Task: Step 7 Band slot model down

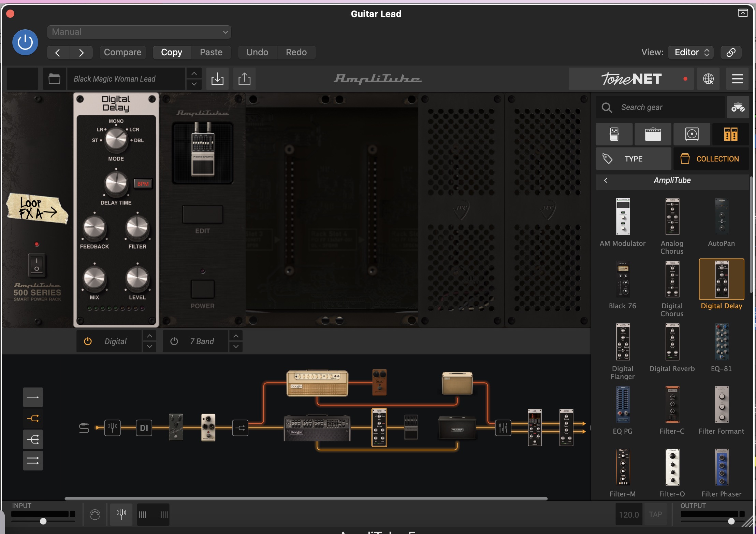Action: 236,347
